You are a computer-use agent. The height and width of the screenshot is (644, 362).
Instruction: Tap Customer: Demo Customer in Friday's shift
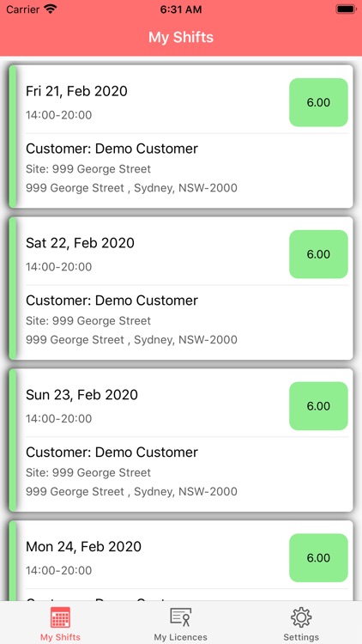[x=112, y=149]
